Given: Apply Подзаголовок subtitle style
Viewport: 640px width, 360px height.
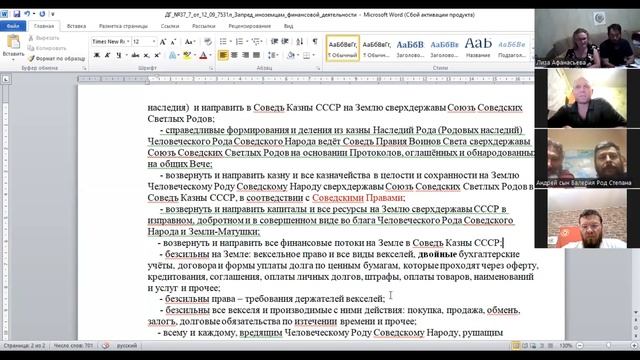Looking at the screenshot, I should pos(512,48).
